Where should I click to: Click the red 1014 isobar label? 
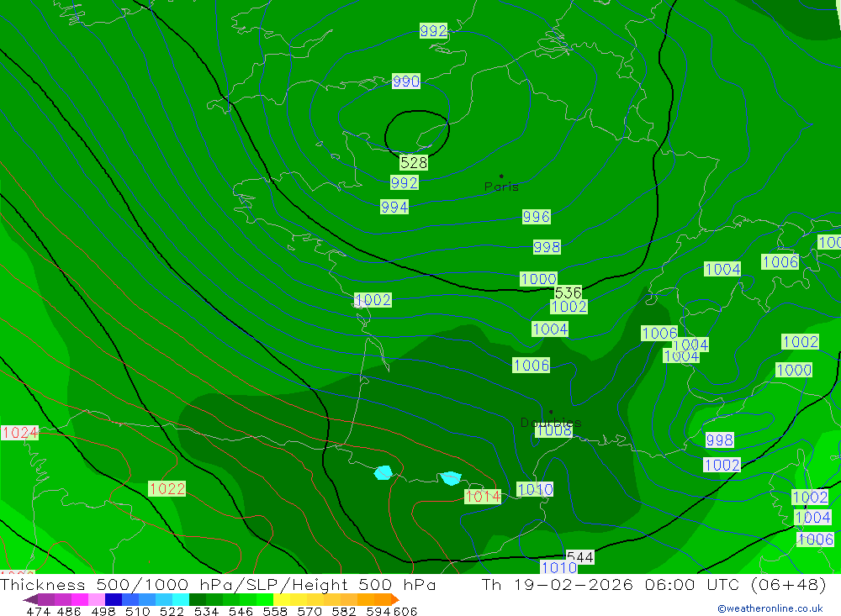point(483,497)
